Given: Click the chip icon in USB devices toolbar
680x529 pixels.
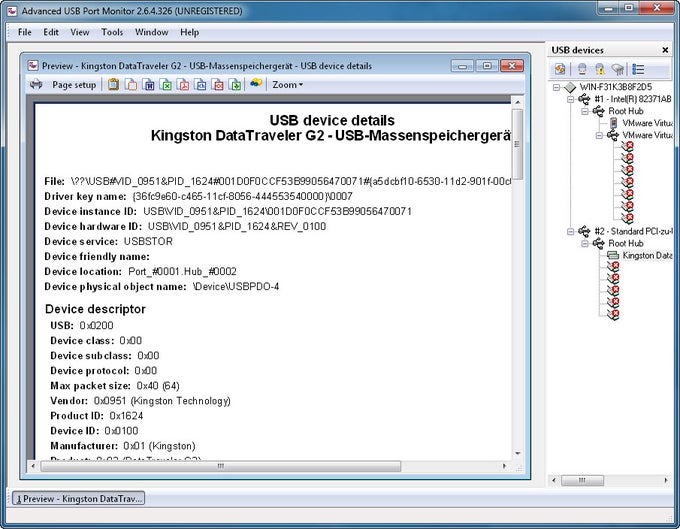Looking at the screenshot, I should [618, 69].
